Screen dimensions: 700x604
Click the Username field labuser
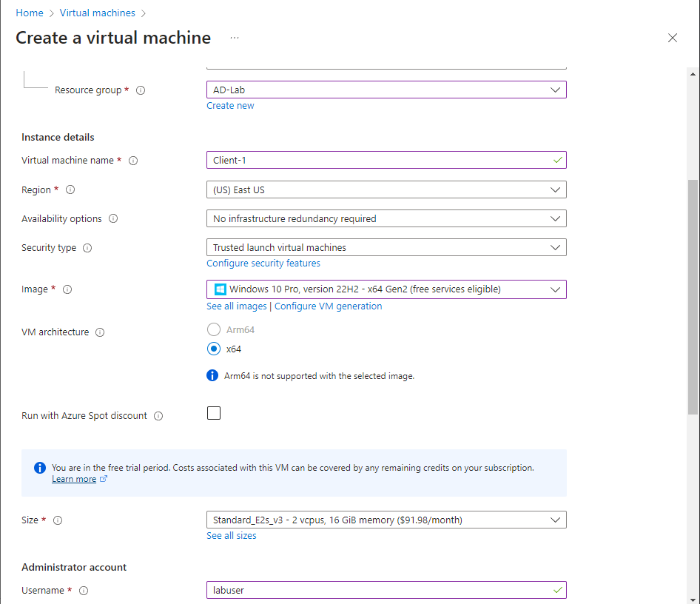point(386,590)
